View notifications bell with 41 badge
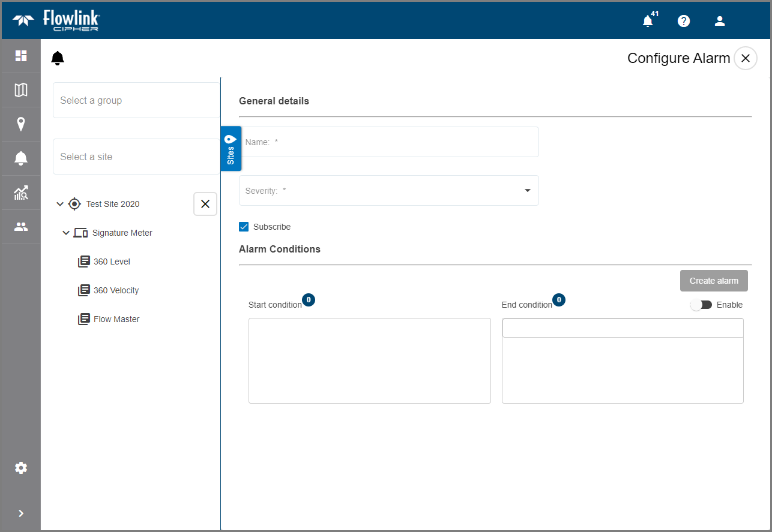 tap(648, 21)
